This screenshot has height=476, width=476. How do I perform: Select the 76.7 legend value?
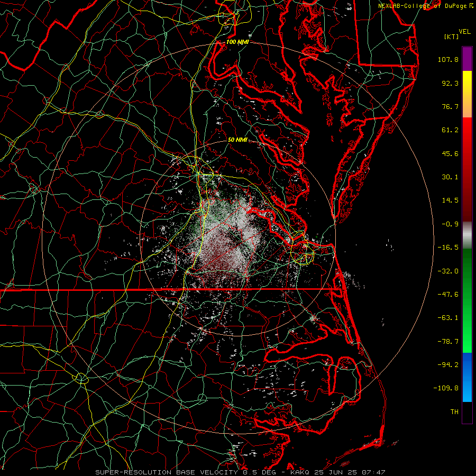[450, 106]
